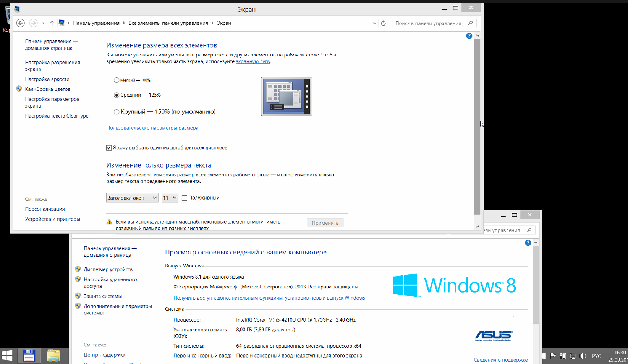
Task: Open Help via the question mark in Экран window
Action: (x=469, y=36)
